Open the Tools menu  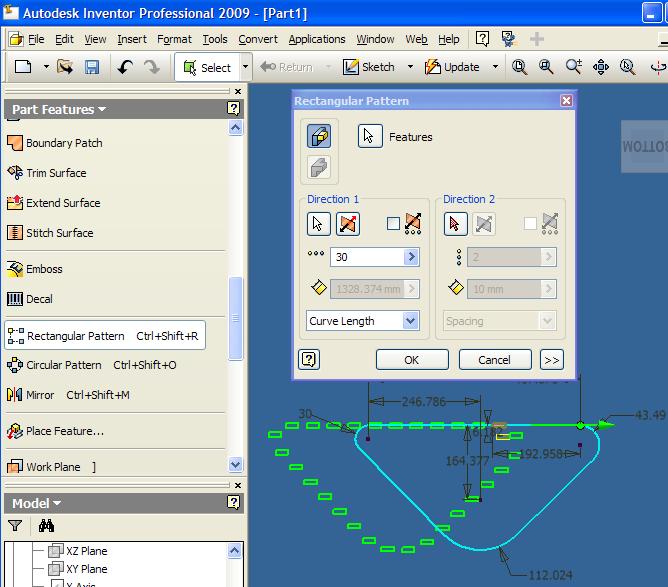(x=215, y=39)
